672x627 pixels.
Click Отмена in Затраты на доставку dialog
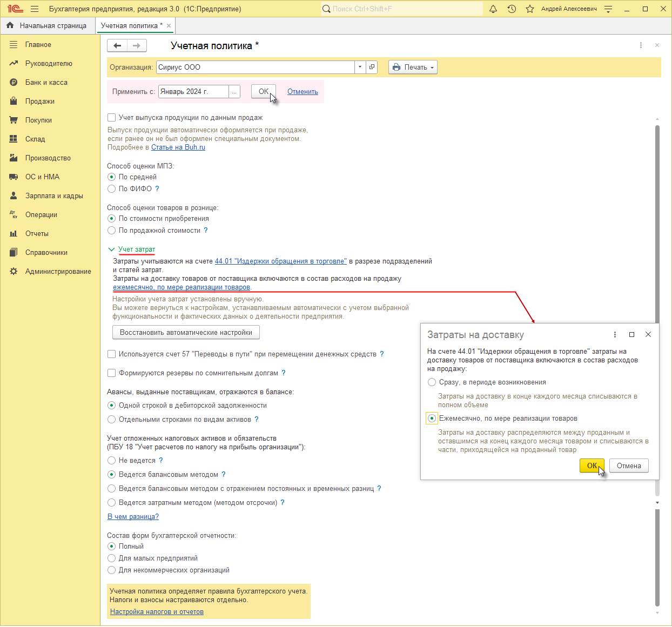click(629, 466)
